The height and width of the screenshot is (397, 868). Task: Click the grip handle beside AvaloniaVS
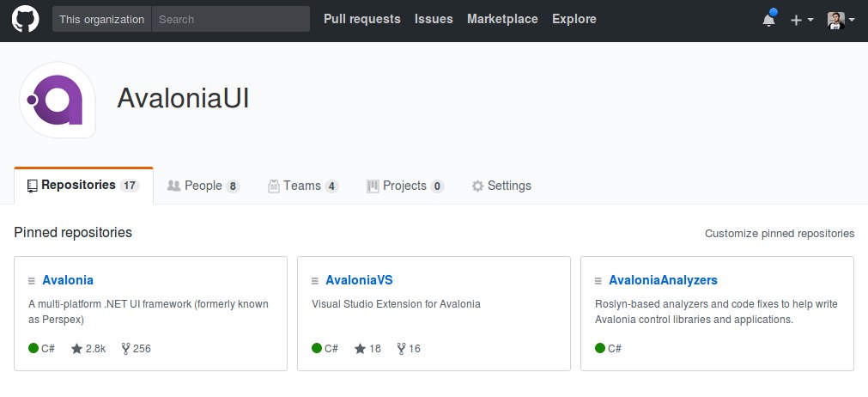(315, 281)
